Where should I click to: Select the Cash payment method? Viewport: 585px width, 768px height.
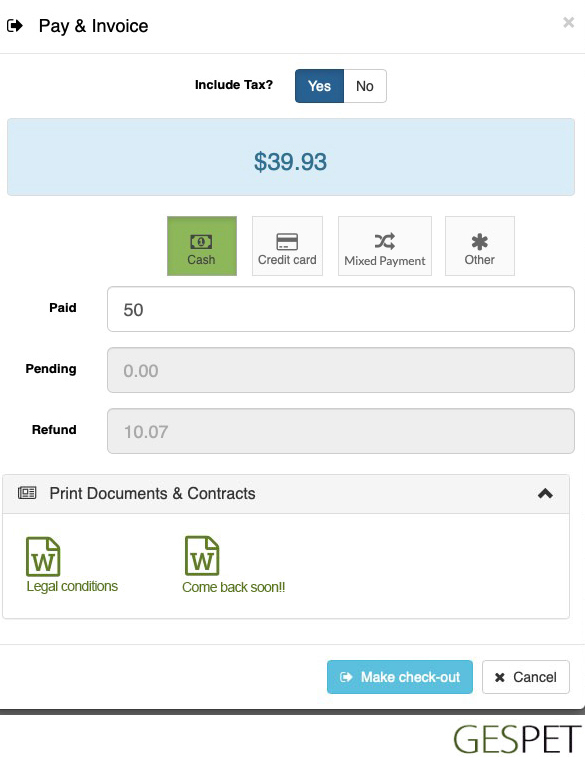[202, 246]
